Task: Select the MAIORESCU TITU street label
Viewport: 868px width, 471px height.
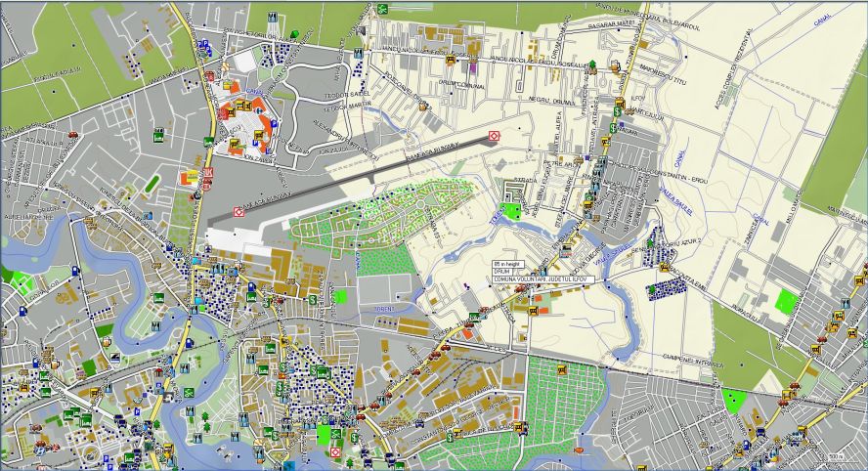Action: (655, 73)
